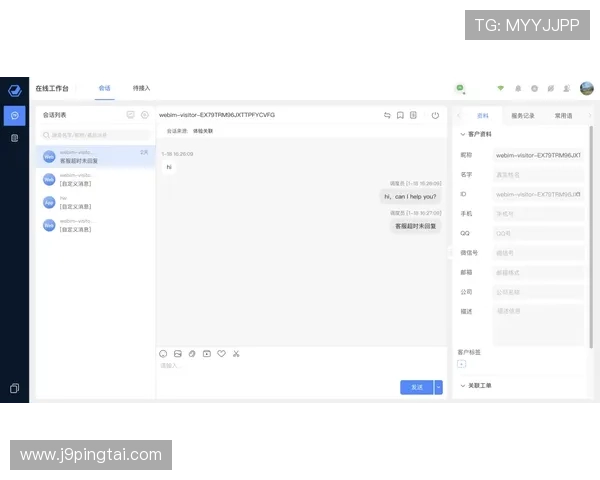The width and height of the screenshot is (600, 480).
Task: Expand the 关联工单 section
Action: [462, 385]
